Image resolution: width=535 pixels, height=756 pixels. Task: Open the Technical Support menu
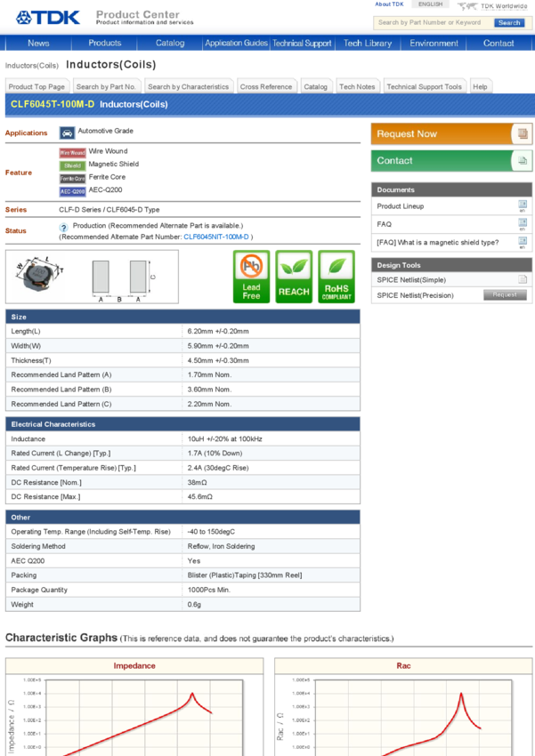click(302, 43)
